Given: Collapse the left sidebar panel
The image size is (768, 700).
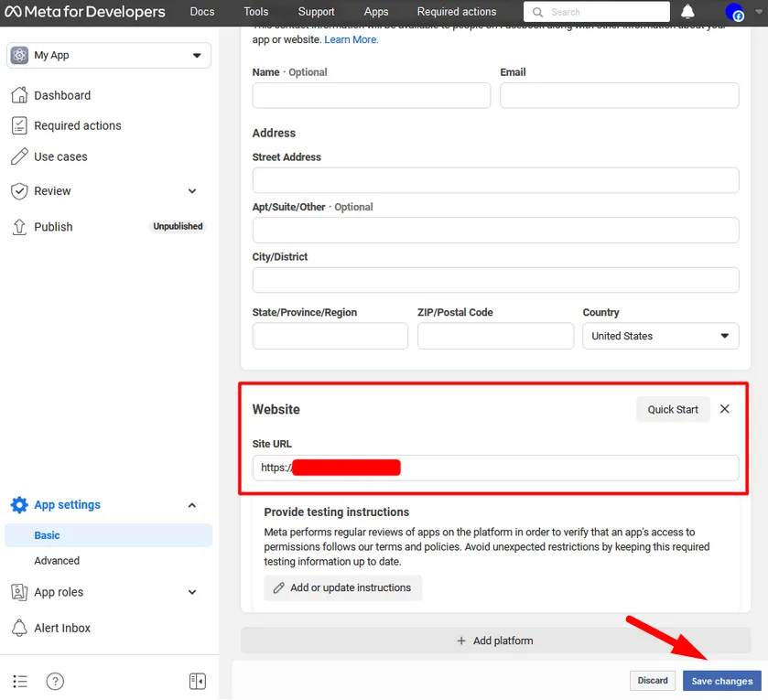Looking at the screenshot, I should click(x=197, y=681).
